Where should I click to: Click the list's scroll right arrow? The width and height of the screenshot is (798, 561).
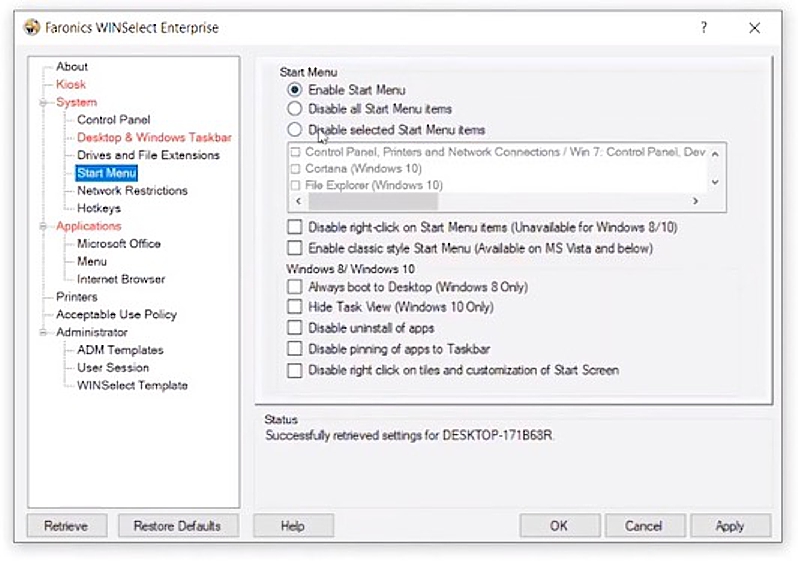point(695,201)
